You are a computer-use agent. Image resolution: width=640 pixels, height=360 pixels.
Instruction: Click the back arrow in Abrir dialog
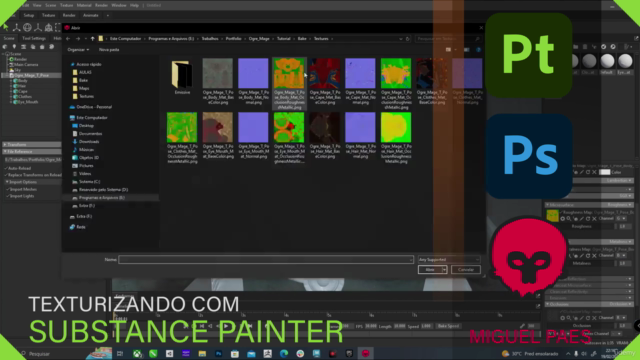[x=68, y=39]
